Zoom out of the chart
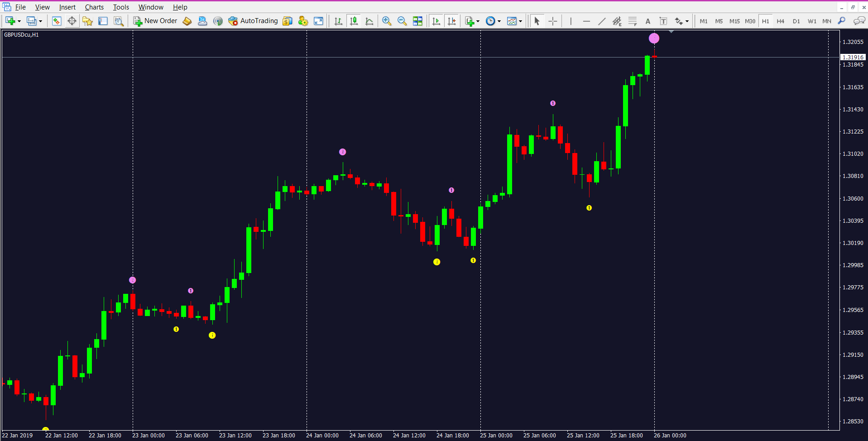The image size is (868, 441). pos(402,21)
